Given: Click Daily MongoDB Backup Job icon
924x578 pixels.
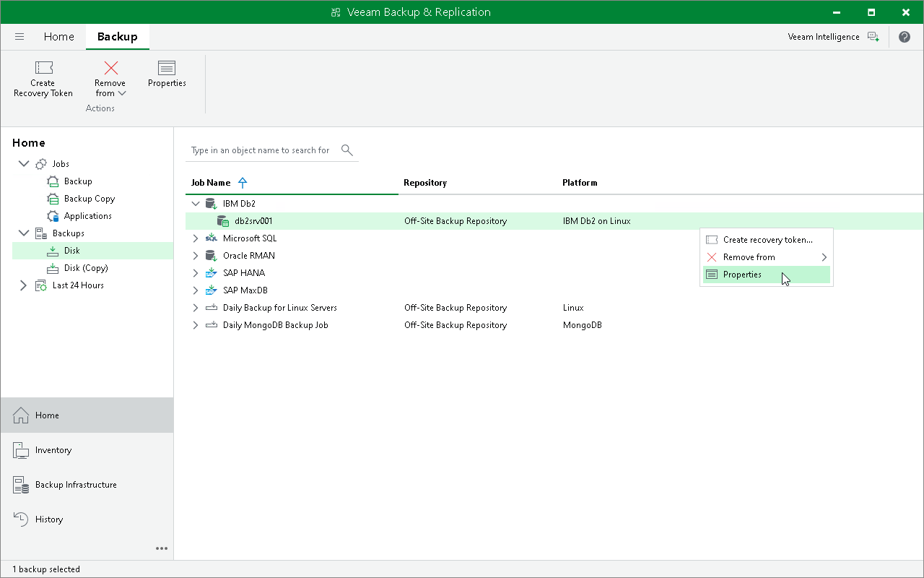Looking at the screenshot, I should [212, 325].
